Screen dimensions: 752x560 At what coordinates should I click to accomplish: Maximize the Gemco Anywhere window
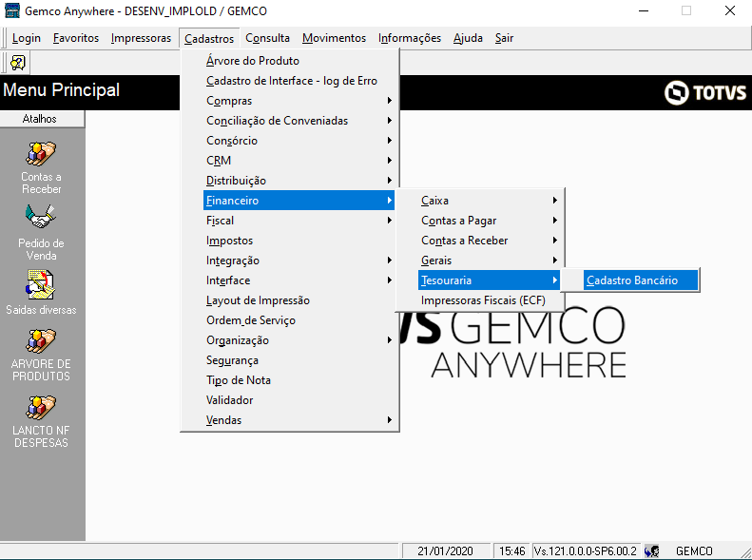coord(686,10)
